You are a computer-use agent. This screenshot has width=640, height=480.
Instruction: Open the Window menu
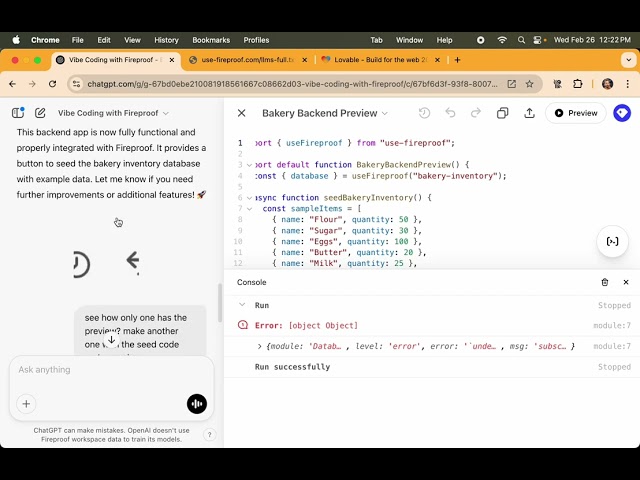(x=409, y=40)
